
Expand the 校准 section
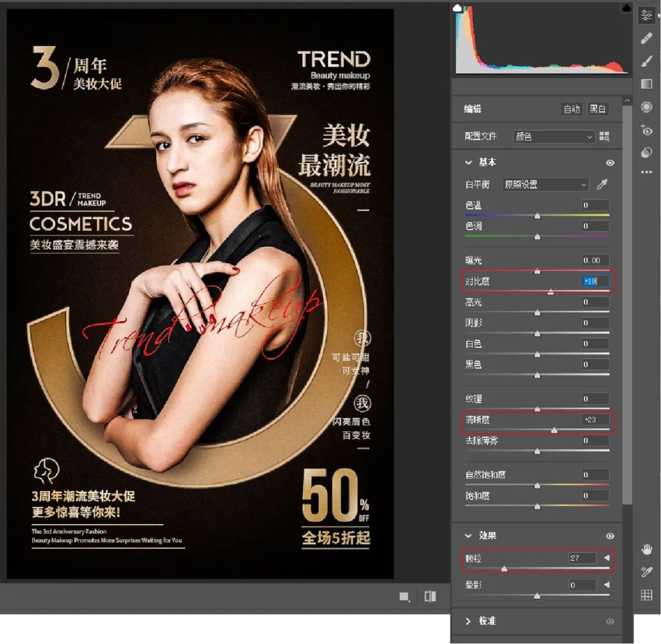pyautogui.click(x=469, y=621)
